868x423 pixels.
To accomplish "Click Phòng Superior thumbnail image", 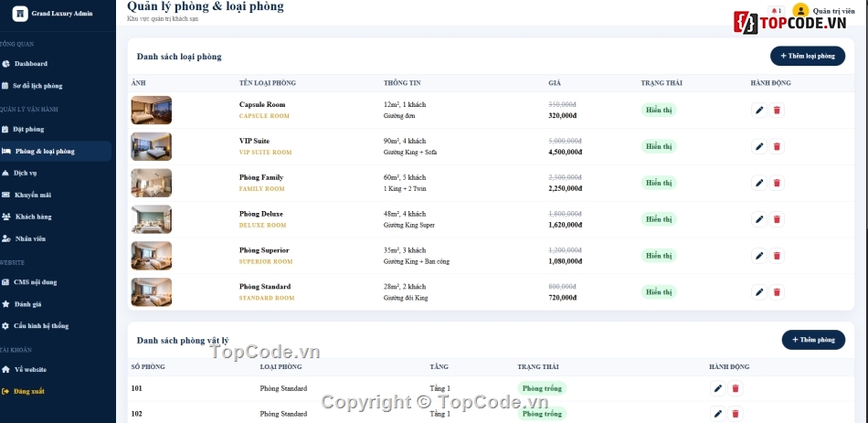I will pos(151,256).
